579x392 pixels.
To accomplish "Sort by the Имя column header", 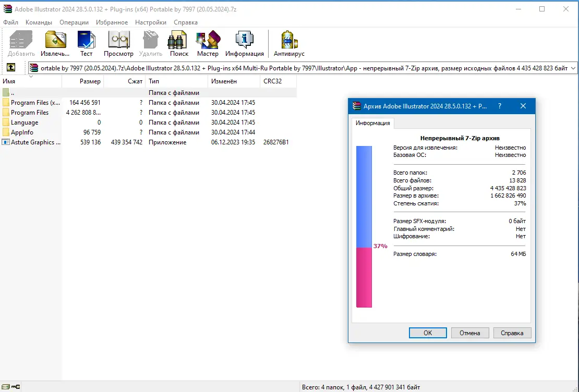I will pos(31,81).
